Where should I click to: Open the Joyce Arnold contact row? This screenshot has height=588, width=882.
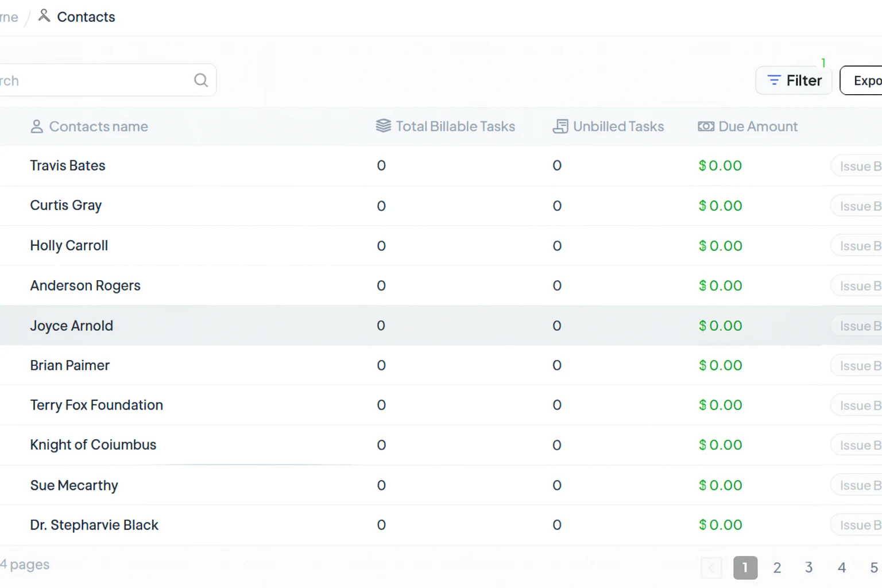click(x=72, y=326)
